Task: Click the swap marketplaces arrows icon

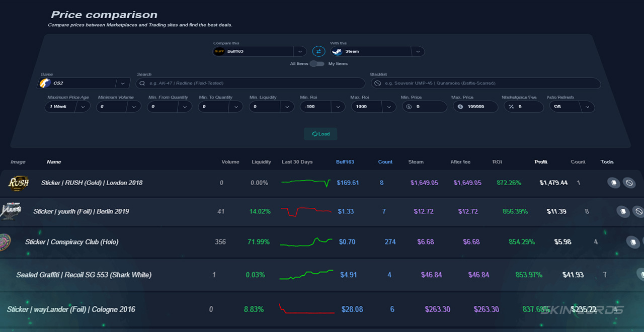Action: (318, 51)
